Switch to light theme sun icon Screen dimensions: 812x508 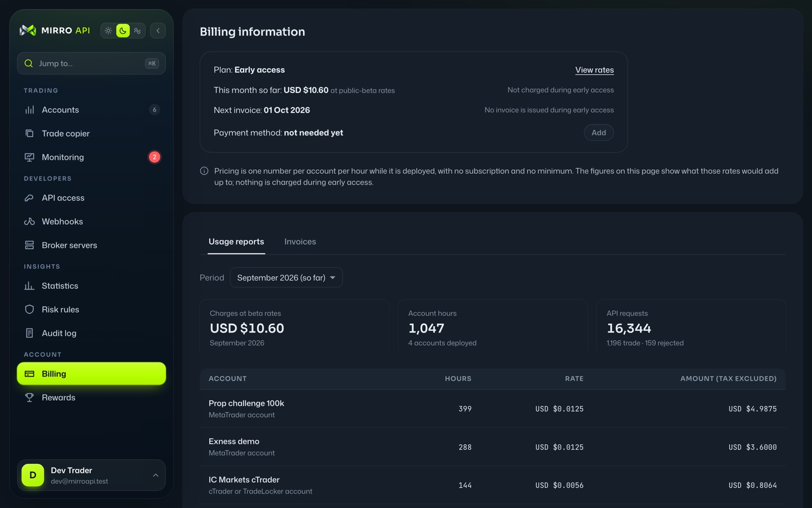pos(108,30)
